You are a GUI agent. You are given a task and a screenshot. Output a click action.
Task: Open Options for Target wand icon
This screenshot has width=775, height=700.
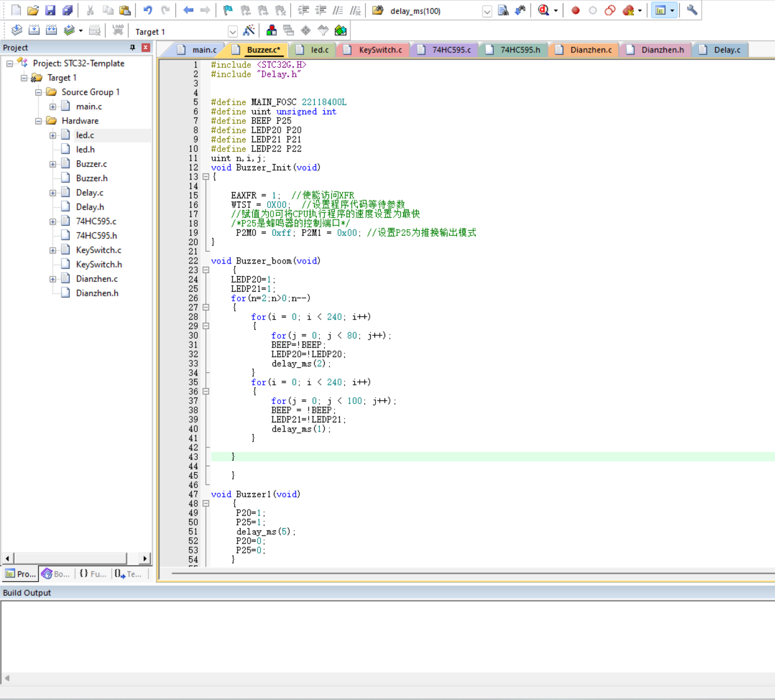click(x=249, y=31)
